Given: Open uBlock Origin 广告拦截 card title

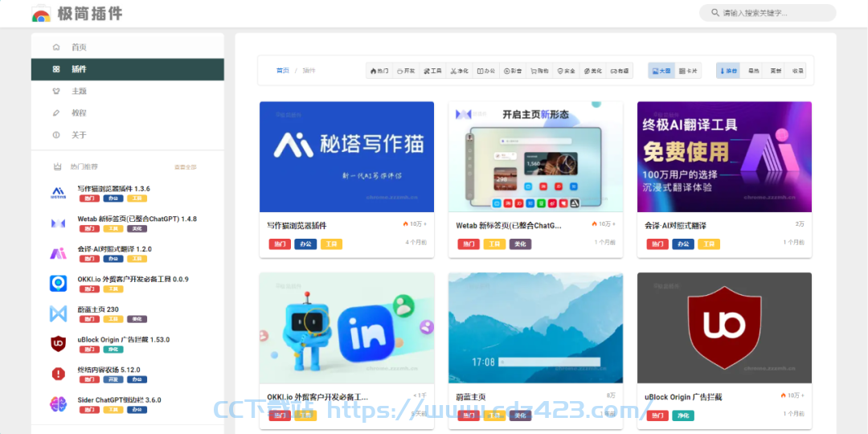Looking at the screenshot, I should pos(683,397).
